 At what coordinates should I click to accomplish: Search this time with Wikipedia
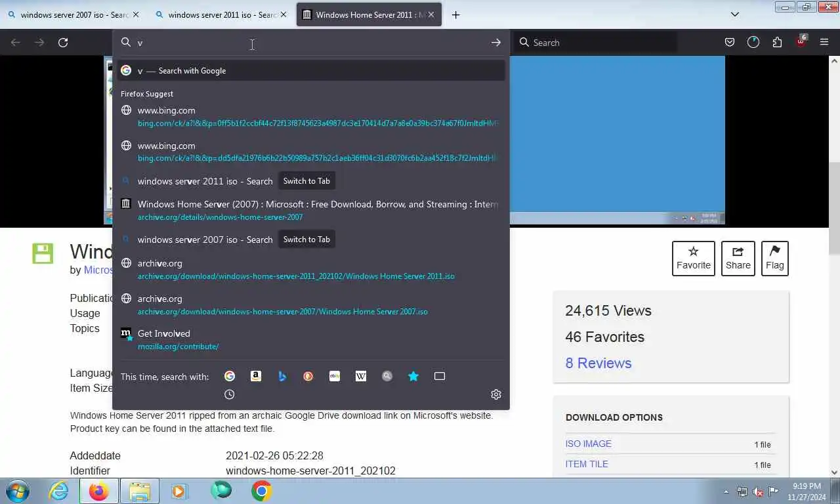tap(361, 376)
